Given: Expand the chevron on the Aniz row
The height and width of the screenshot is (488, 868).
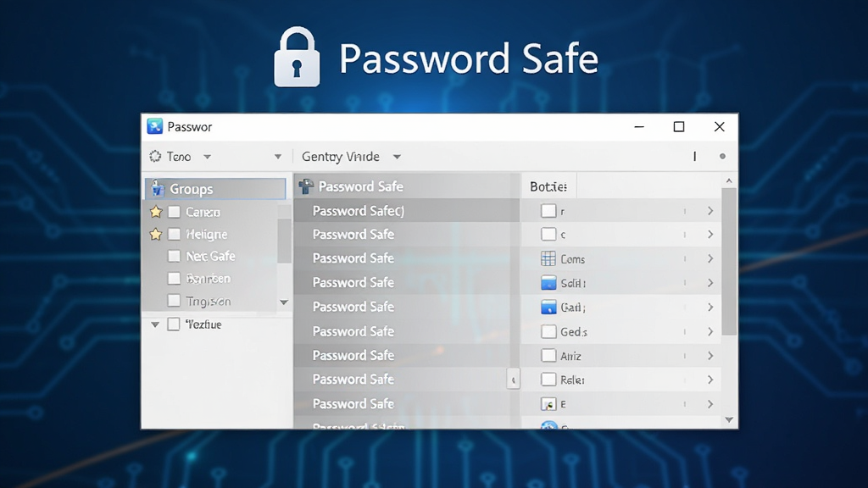Looking at the screenshot, I should [710, 356].
